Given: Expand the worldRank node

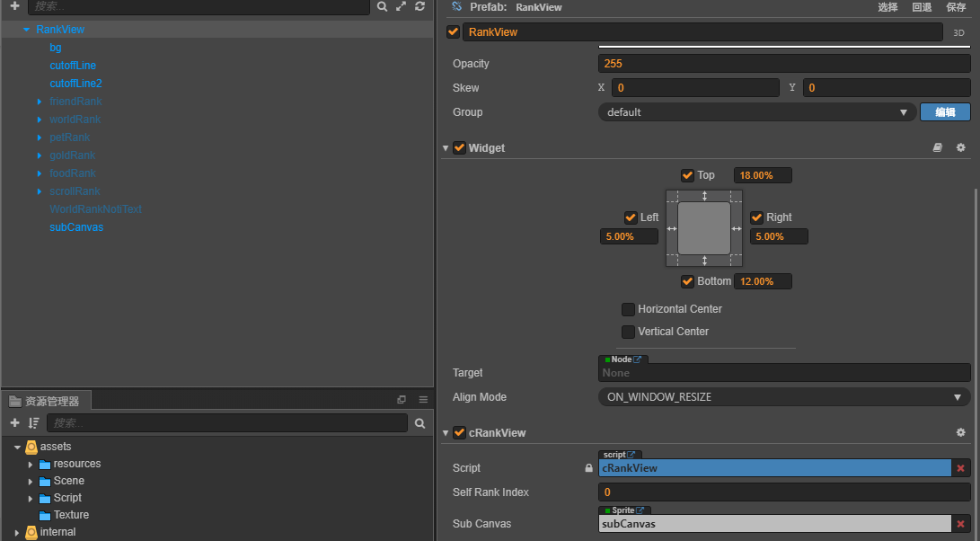Looking at the screenshot, I should coord(40,120).
